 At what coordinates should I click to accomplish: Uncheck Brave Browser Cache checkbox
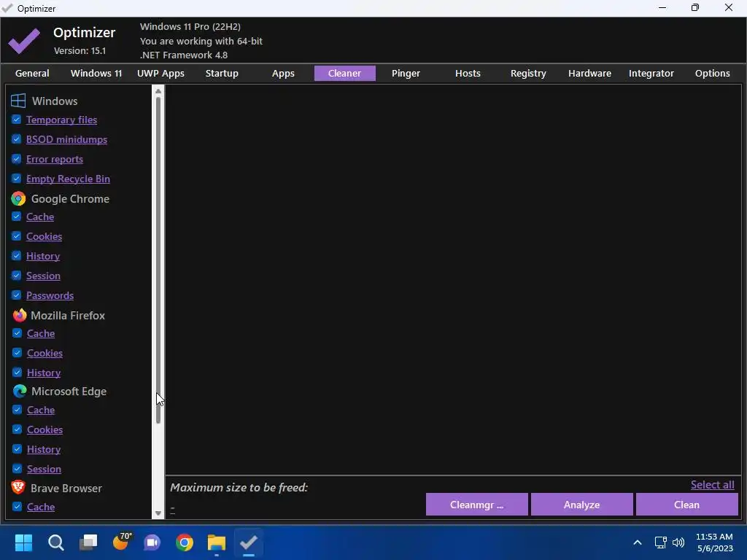pyautogui.click(x=18, y=507)
